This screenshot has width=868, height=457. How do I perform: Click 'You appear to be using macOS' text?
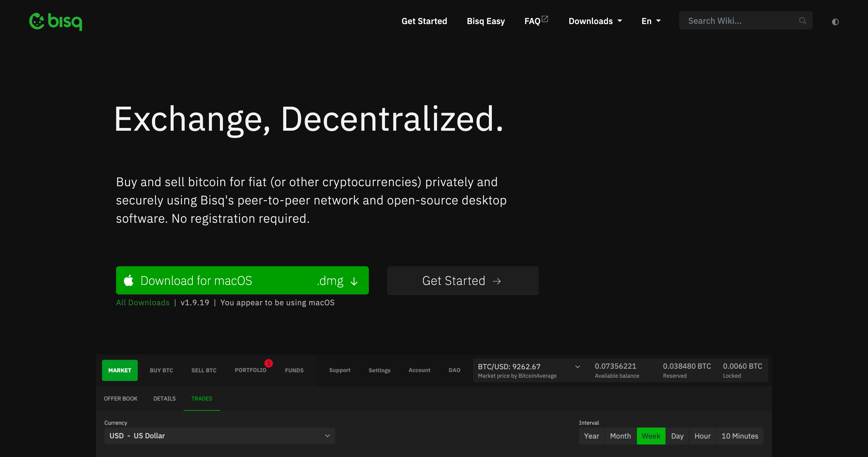click(277, 303)
